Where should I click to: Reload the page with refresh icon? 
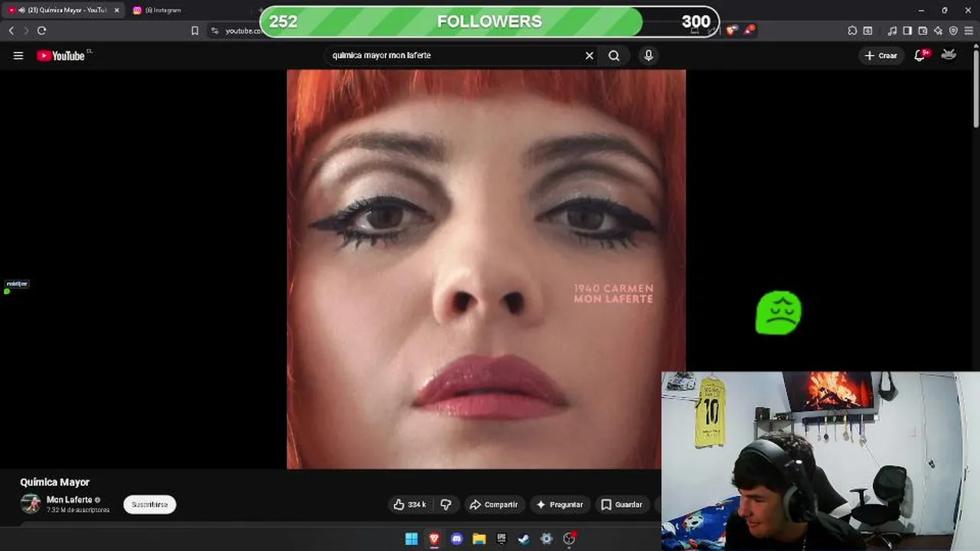click(41, 31)
